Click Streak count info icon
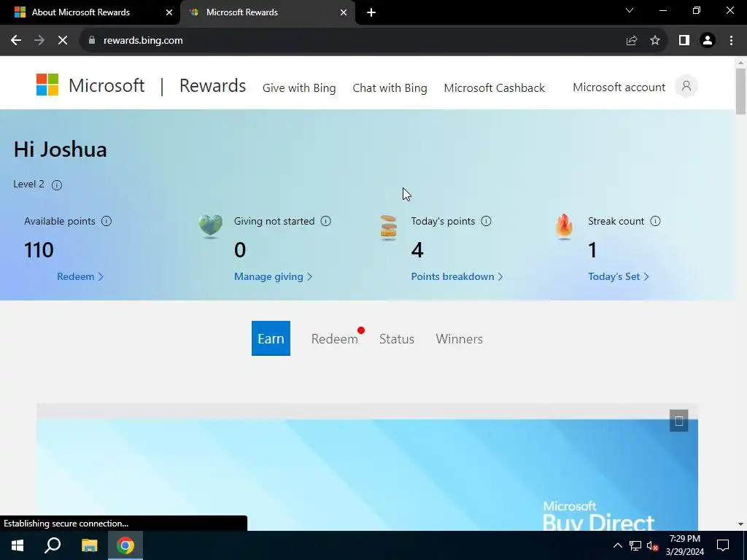The image size is (747, 560). coord(656,221)
